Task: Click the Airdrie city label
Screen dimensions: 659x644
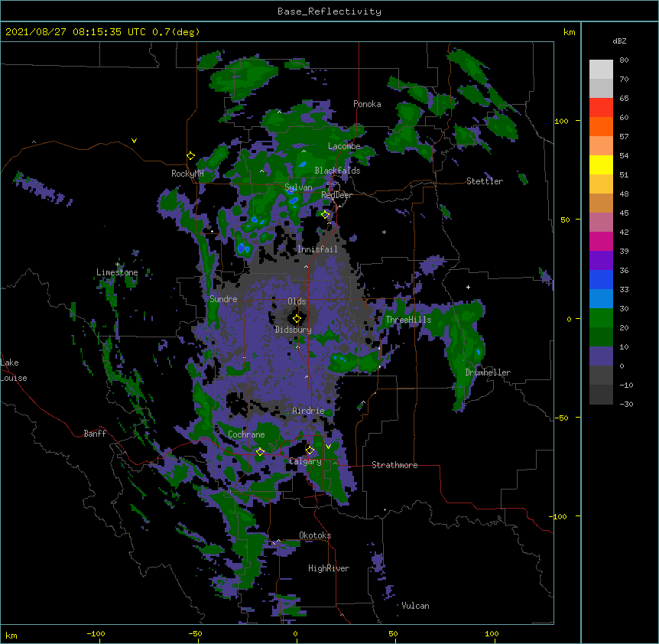Action: [x=308, y=411]
